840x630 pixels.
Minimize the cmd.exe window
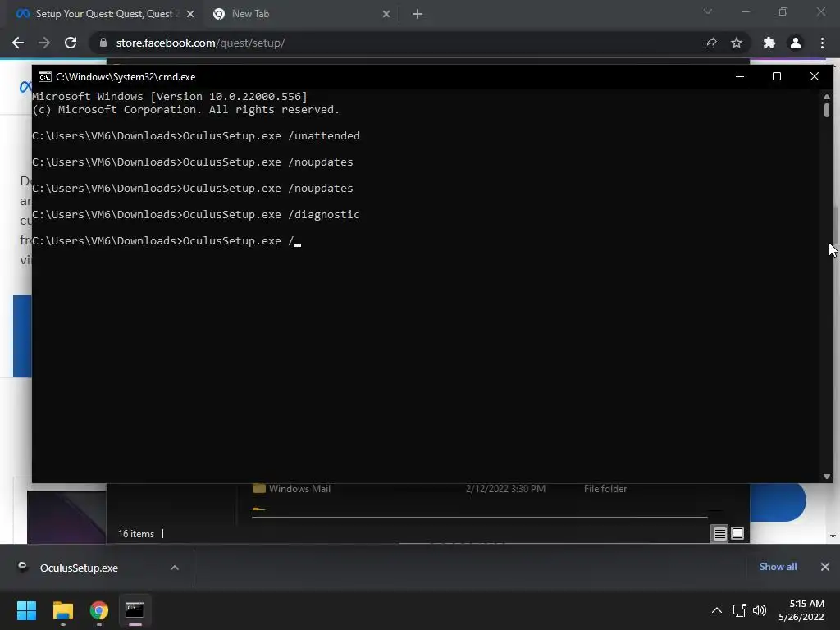pyautogui.click(x=740, y=76)
